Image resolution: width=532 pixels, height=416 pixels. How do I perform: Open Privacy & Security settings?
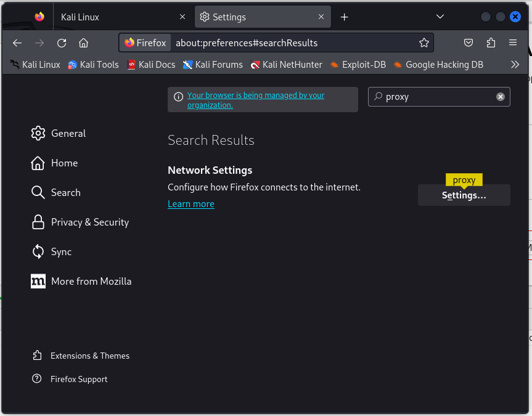coord(80,222)
